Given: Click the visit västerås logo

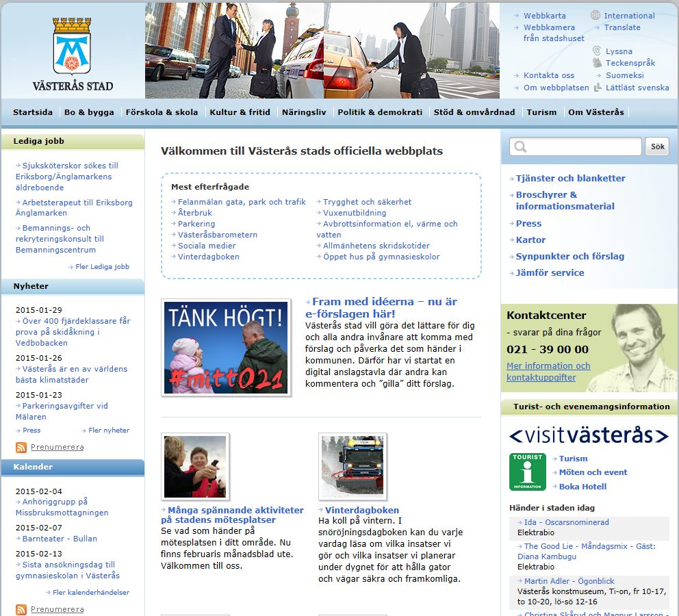Looking at the screenshot, I should (x=589, y=435).
